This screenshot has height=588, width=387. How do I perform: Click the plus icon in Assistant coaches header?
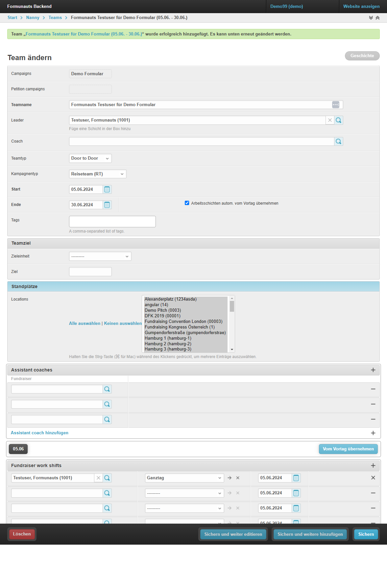point(373,370)
